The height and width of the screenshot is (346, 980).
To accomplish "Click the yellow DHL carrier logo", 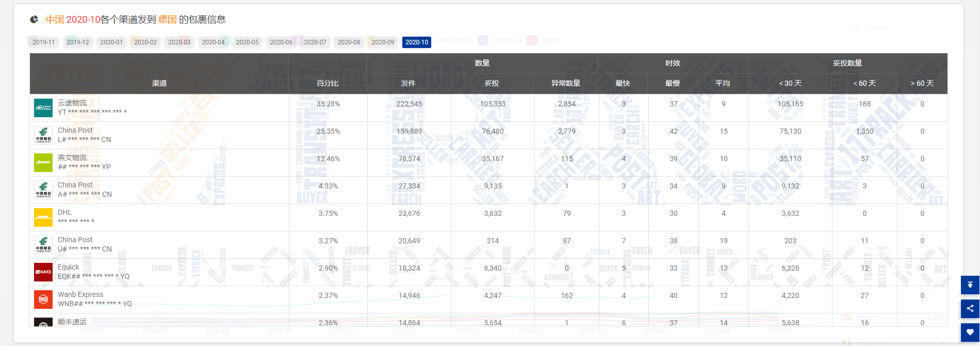I will [x=43, y=217].
